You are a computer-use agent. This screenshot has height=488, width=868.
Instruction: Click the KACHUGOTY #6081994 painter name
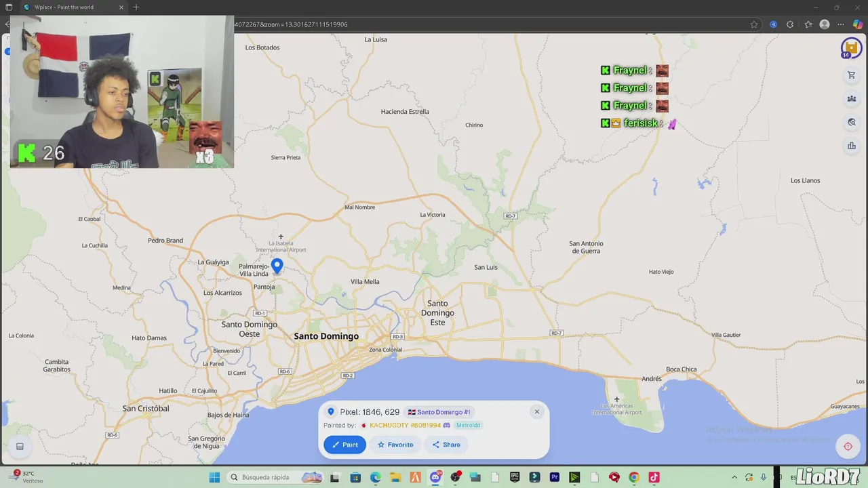pyautogui.click(x=405, y=426)
